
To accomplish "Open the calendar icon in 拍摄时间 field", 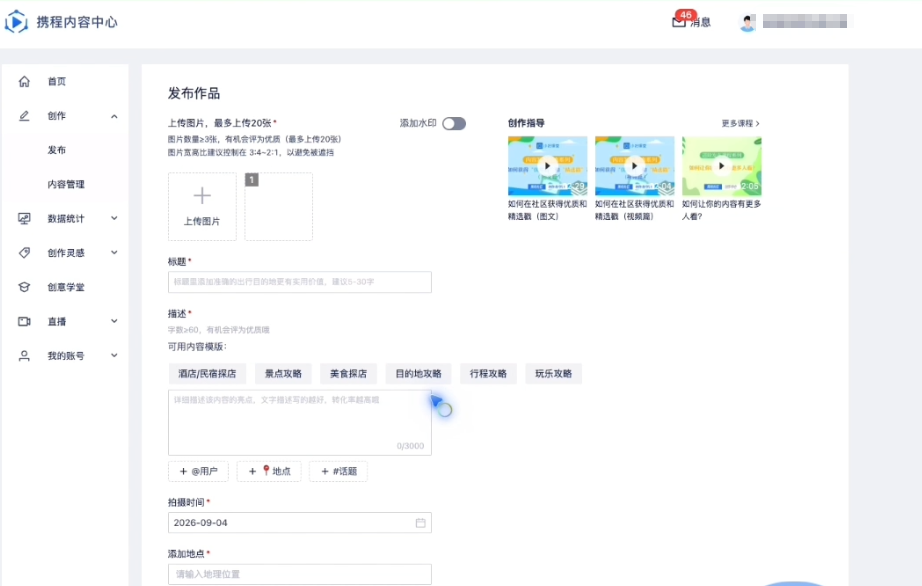I will tap(420, 523).
